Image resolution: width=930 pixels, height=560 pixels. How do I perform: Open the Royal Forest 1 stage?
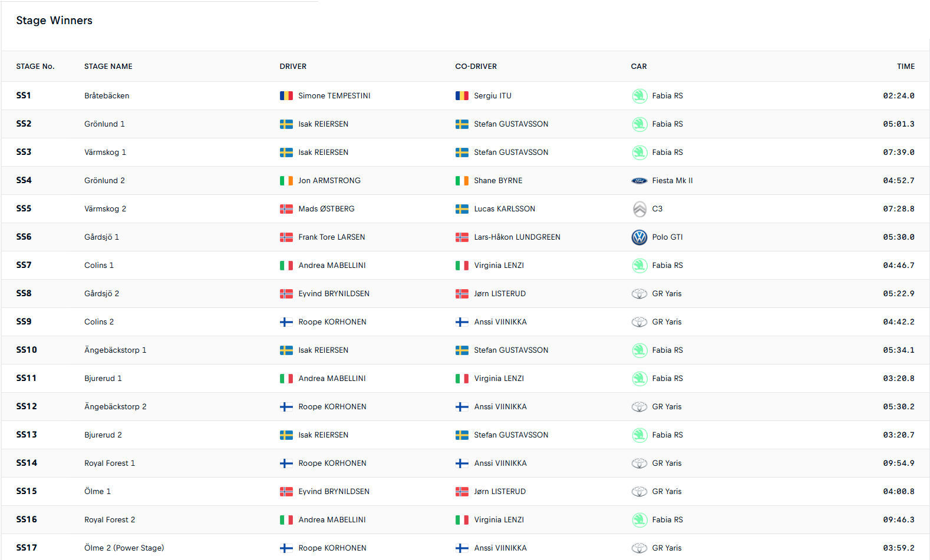(110, 463)
